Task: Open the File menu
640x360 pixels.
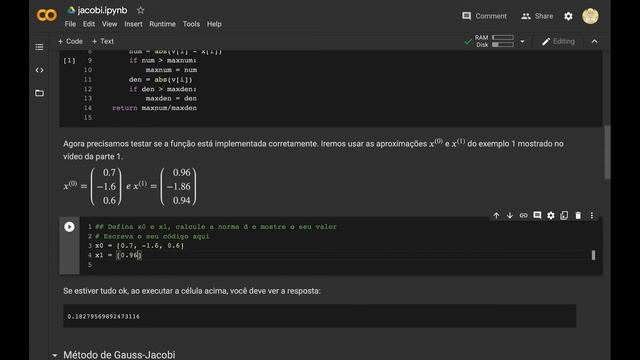Action: click(70, 24)
